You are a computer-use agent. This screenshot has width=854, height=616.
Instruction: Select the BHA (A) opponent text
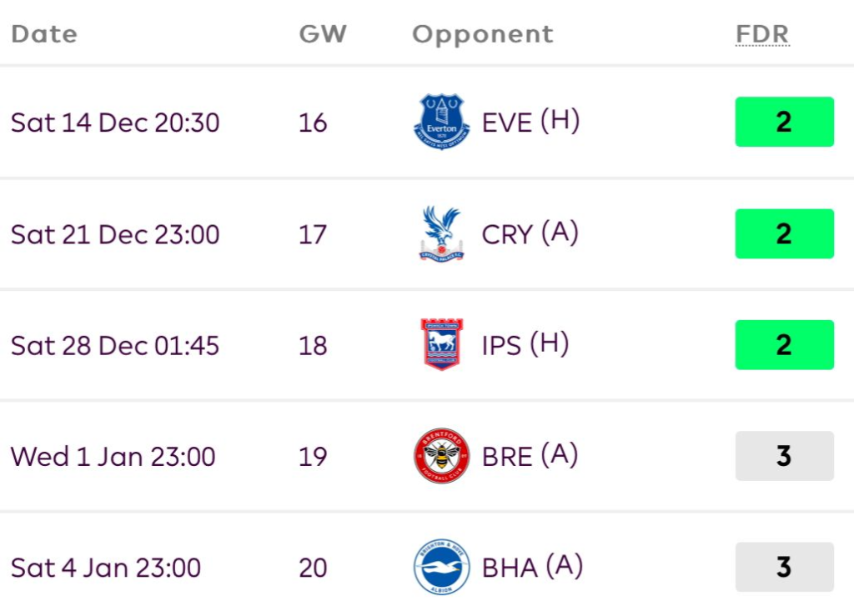pos(532,568)
